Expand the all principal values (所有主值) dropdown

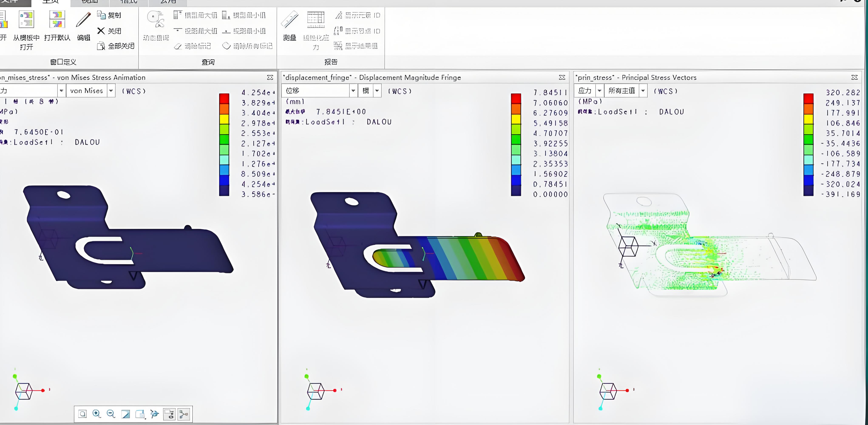[x=643, y=91]
